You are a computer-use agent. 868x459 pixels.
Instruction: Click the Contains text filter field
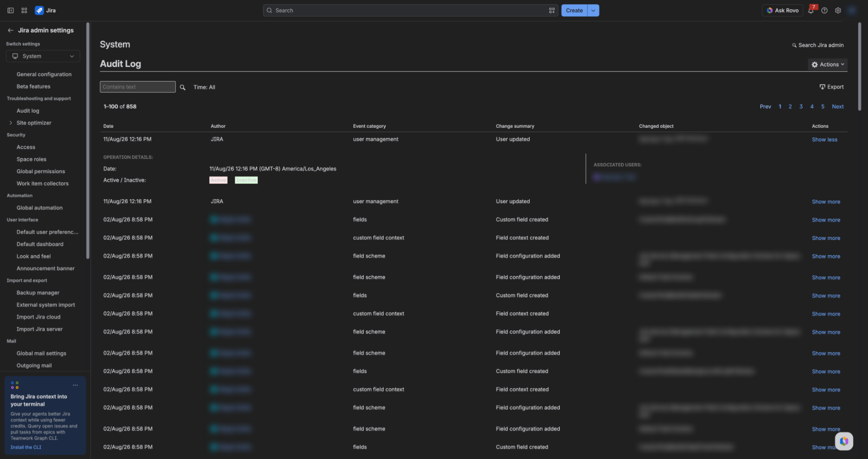tap(138, 87)
